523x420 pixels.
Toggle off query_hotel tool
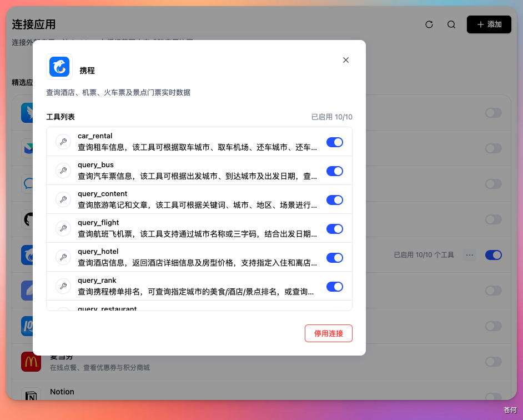pos(335,258)
